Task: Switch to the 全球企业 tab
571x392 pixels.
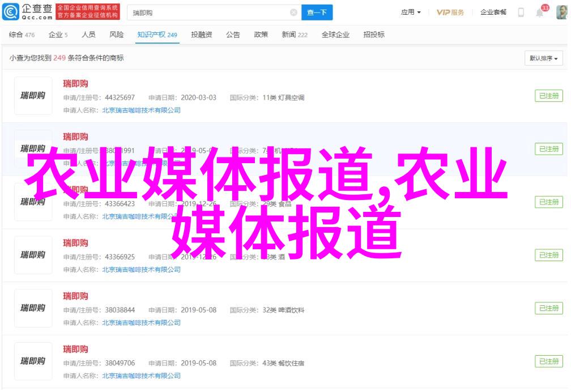Action: click(335, 35)
